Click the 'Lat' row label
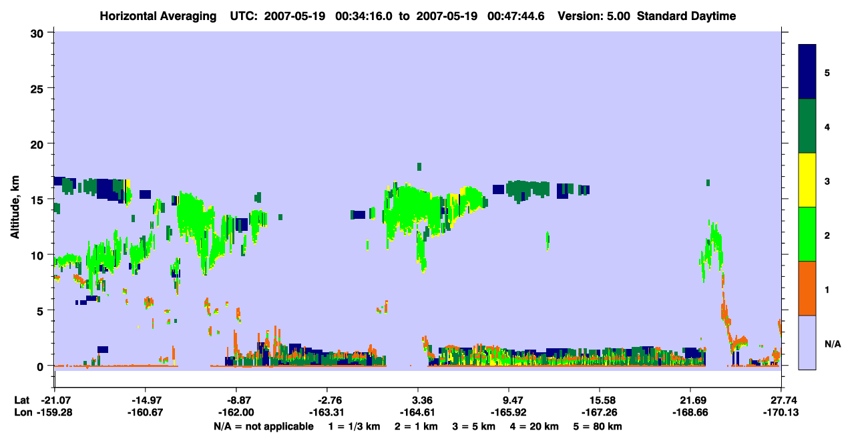This screenshot has height=445, width=868. pyautogui.click(x=22, y=400)
